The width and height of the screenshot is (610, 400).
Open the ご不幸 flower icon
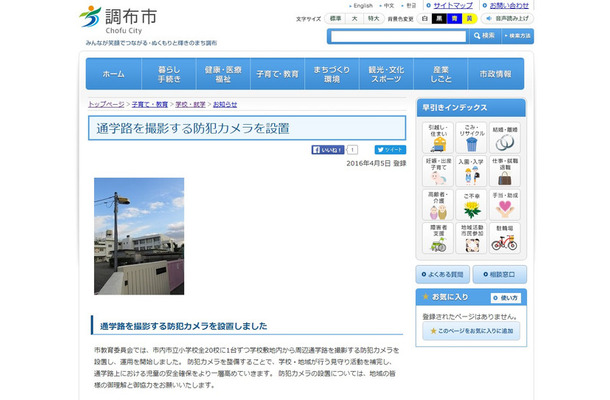[471, 204]
